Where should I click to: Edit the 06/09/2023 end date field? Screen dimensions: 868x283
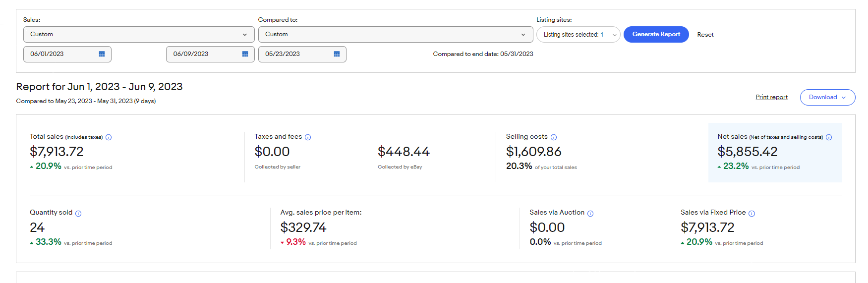[x=210, y=54]
